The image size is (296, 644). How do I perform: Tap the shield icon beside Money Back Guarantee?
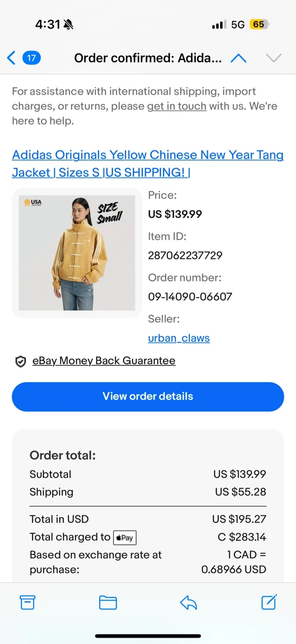coord(21,361)
